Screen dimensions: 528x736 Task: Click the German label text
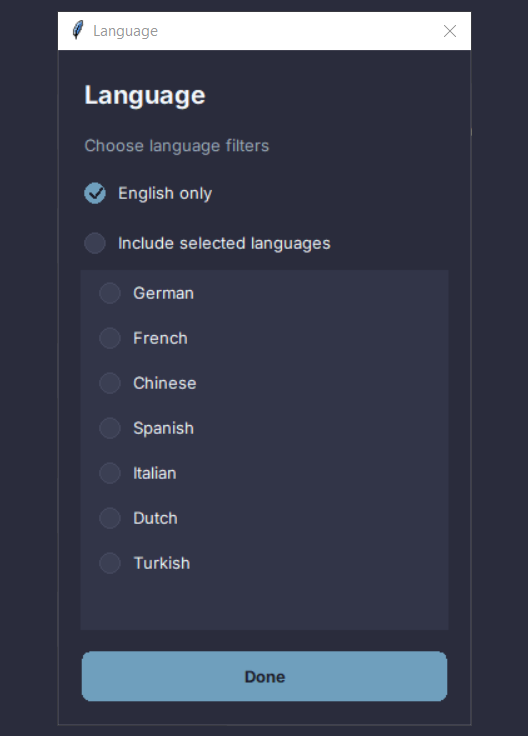[163, 293]
